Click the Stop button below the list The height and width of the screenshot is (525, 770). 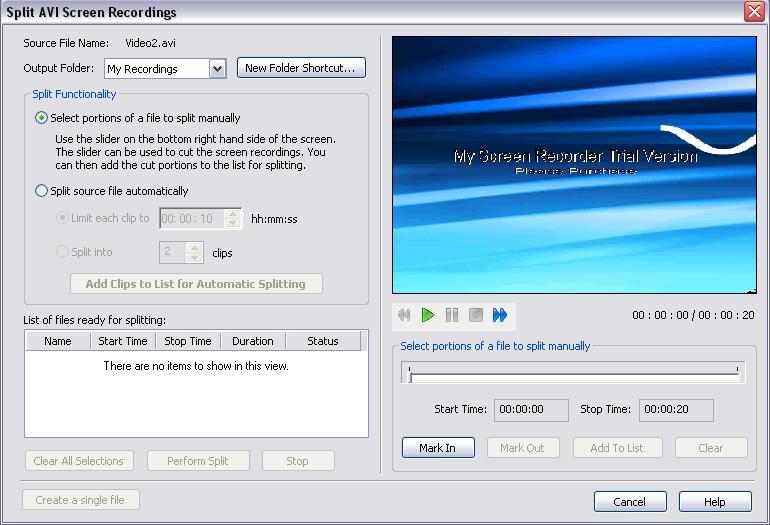pyautogui.click(x=298, y=461)
